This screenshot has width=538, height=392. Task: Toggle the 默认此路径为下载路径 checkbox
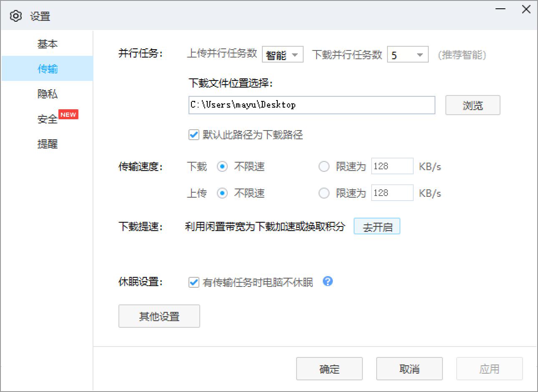click(x=194, y=135)
